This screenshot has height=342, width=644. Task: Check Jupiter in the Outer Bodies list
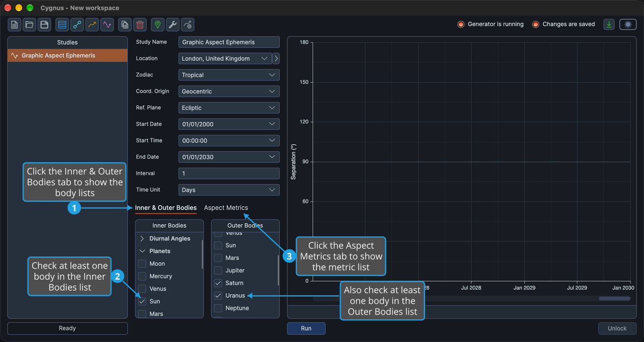pos(218,271)
